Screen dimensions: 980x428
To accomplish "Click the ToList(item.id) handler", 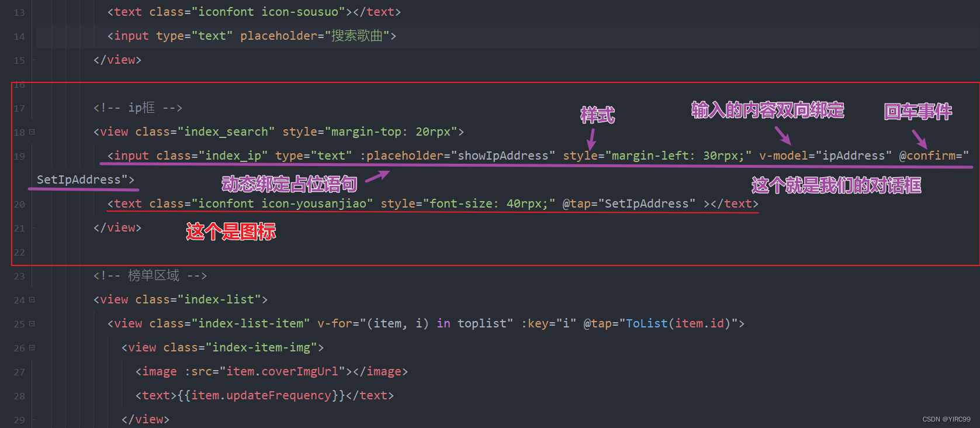I will [678, 323].
